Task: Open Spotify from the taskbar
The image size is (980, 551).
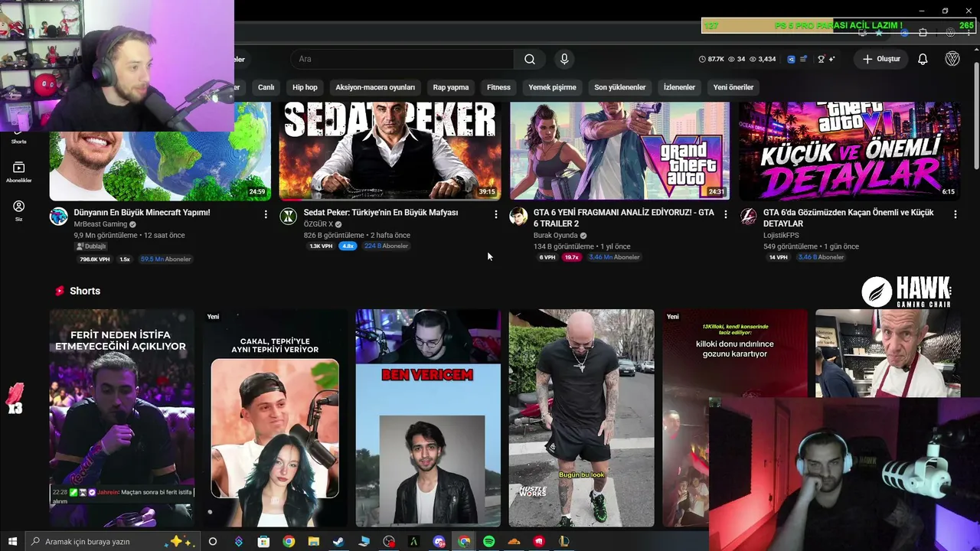Action: (488, 542)
